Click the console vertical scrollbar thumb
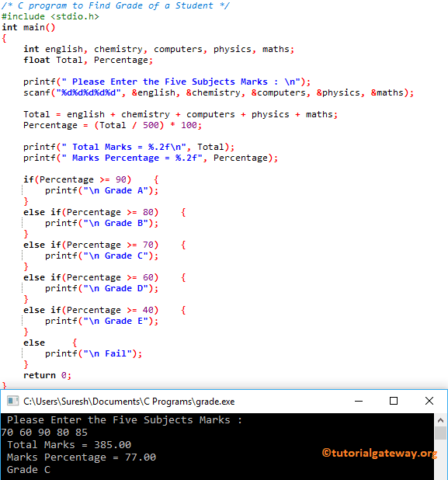The width and height of the screenshot is (448, 480). (x=441, y=433)
